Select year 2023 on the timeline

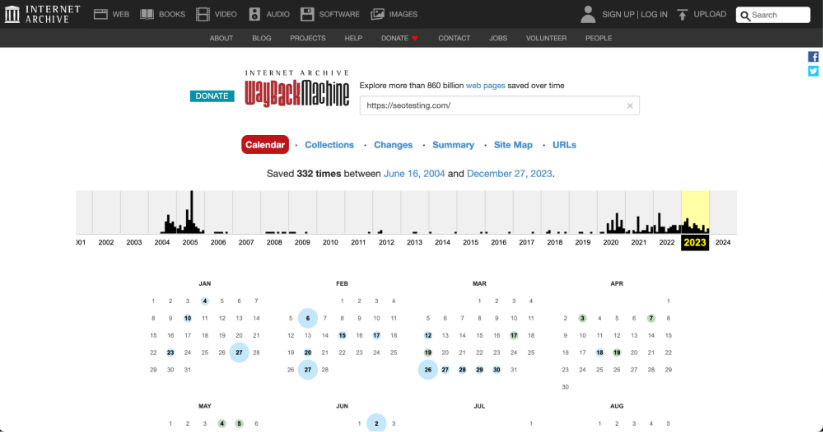click(695, 242)
